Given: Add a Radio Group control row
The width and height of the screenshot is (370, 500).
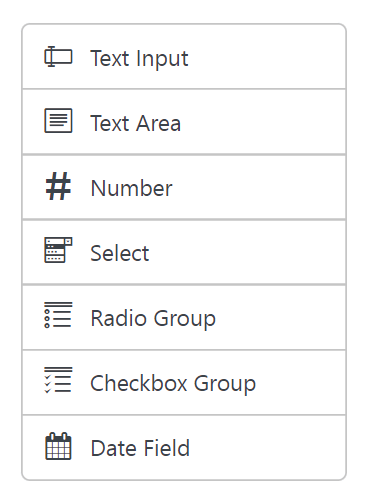Looking at the screenshot, I should (184, 317).
